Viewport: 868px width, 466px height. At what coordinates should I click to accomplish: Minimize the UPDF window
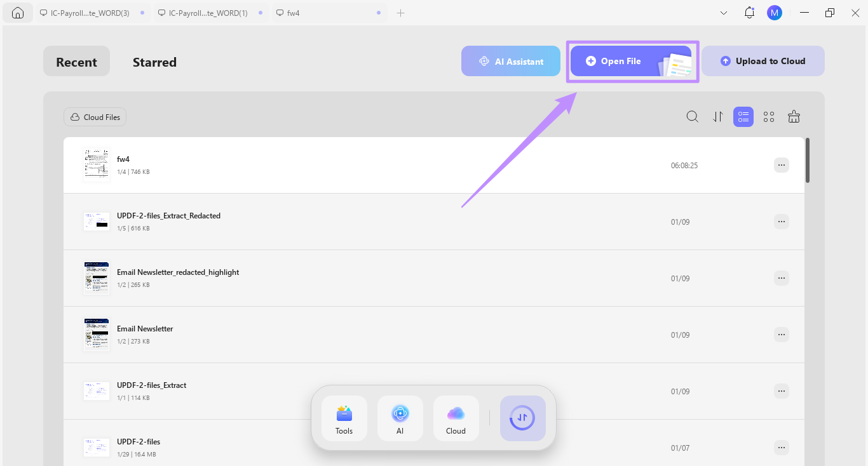click(805, 13)
